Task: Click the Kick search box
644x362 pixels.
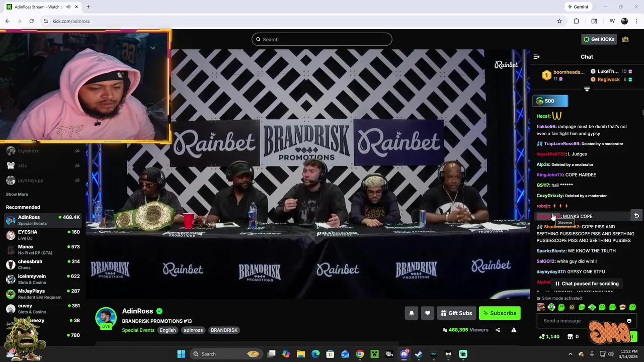Action: tap(322, 39)
